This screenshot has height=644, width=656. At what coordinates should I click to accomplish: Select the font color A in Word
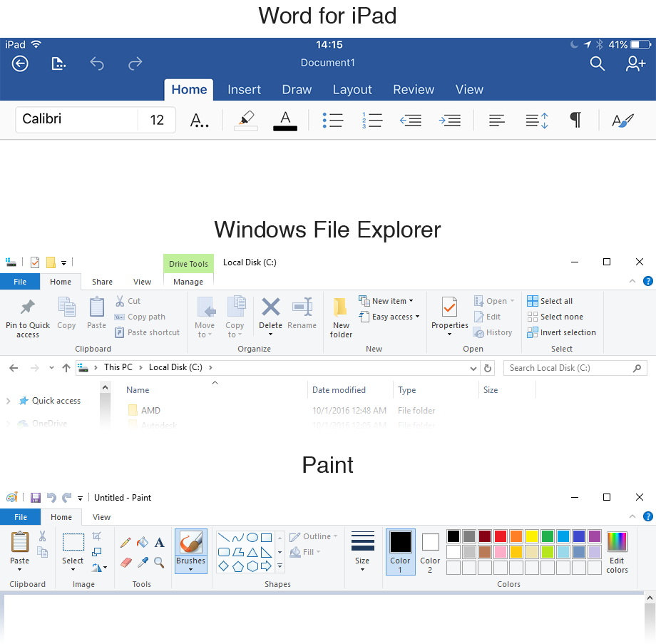coord(285,121)
